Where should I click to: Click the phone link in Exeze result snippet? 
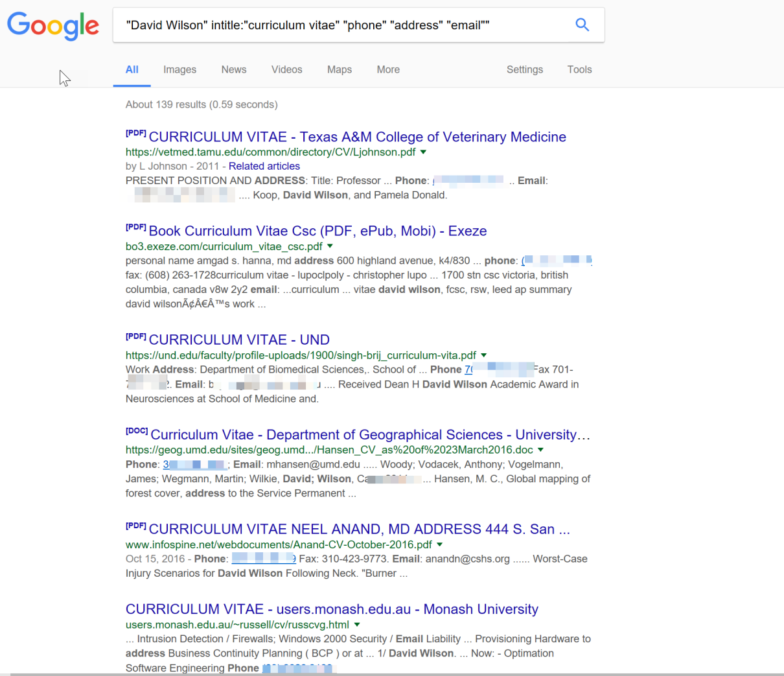(557, 261)
